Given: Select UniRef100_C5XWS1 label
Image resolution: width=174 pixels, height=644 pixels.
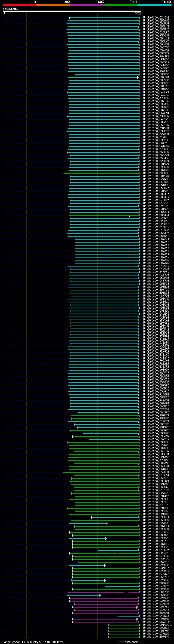Looking at the screenshot, I should tap(156, 472).
